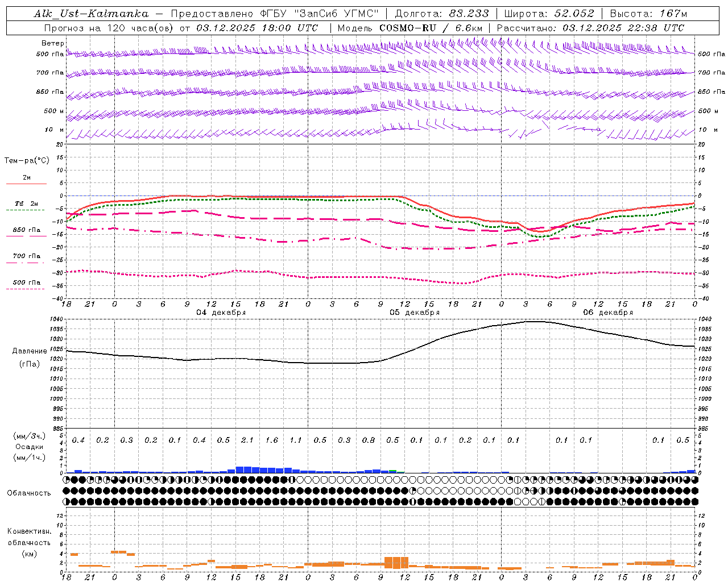Click the computed time 03.12.2025 22:38 UTC
This screenshot has height=582, width=728.
point(623,28)
